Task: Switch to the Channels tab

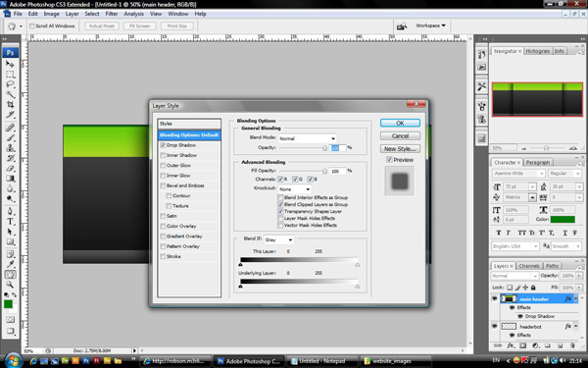Action: pos(529,266)
